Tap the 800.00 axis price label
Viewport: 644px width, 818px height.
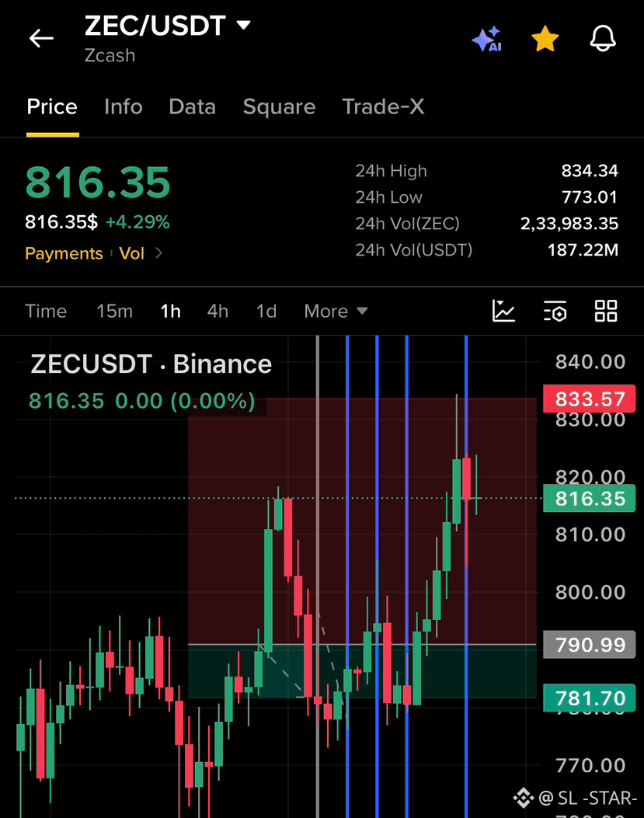pos(590,592)
